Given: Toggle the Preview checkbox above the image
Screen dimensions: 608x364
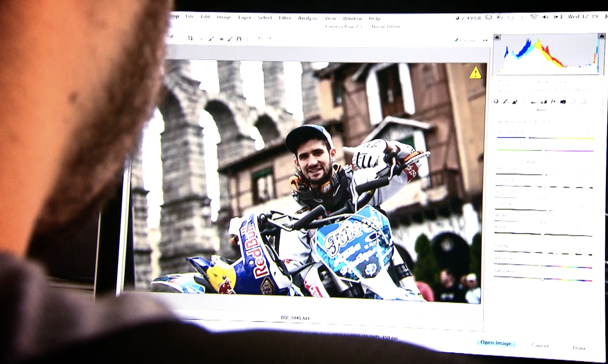Looking at the screenshot, I should tap(456, 39).
